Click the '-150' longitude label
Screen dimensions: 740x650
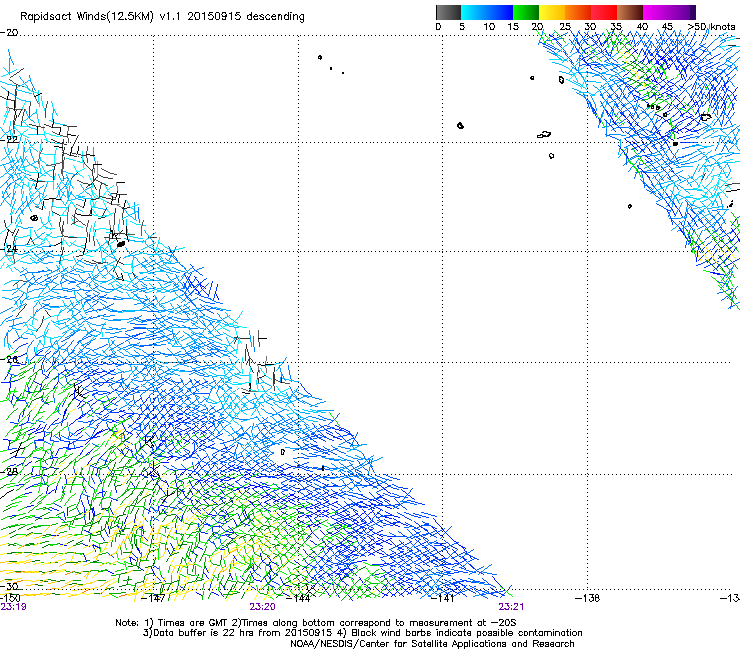point(10,598)
